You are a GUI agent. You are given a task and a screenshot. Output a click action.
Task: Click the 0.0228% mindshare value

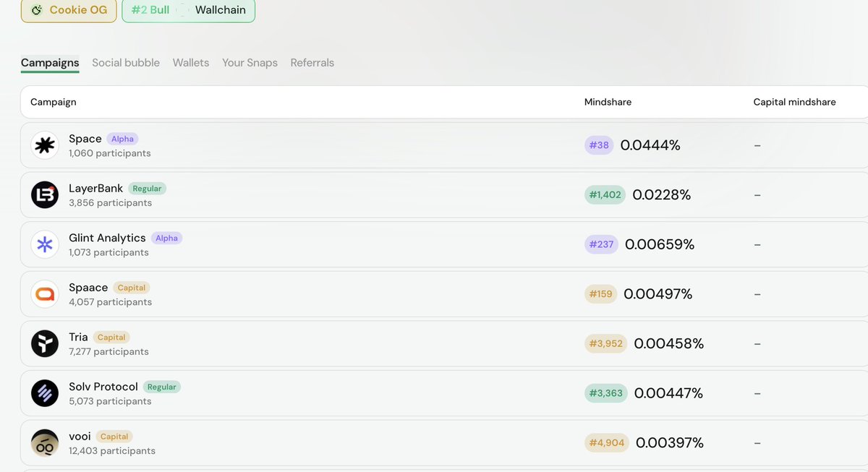(x=662, y=194)
